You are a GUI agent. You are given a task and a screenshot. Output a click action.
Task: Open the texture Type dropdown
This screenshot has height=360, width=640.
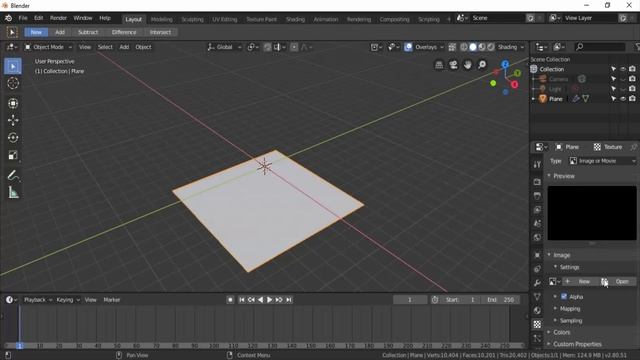[602, 161]
